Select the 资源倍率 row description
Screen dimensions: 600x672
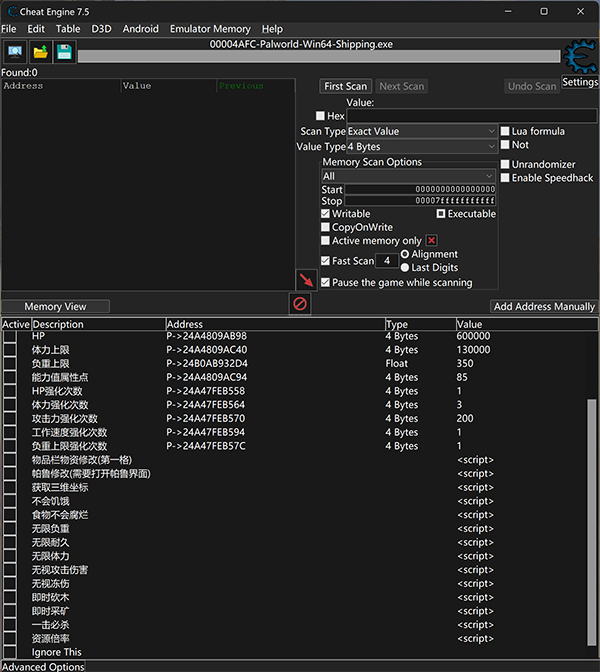point(51,639)
